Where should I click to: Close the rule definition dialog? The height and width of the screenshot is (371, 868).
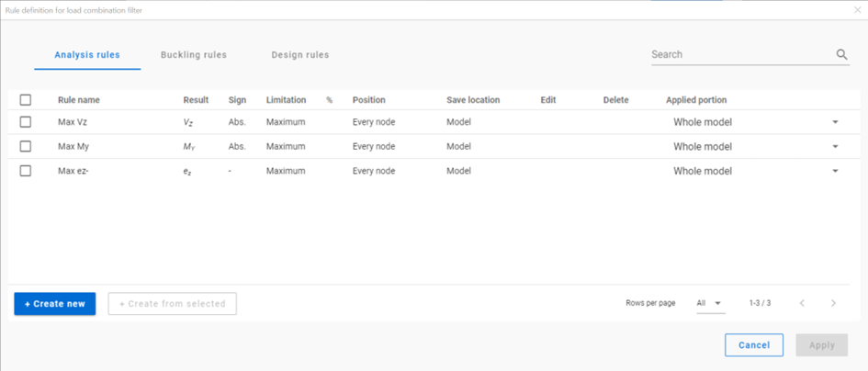[x=858, y=10]
